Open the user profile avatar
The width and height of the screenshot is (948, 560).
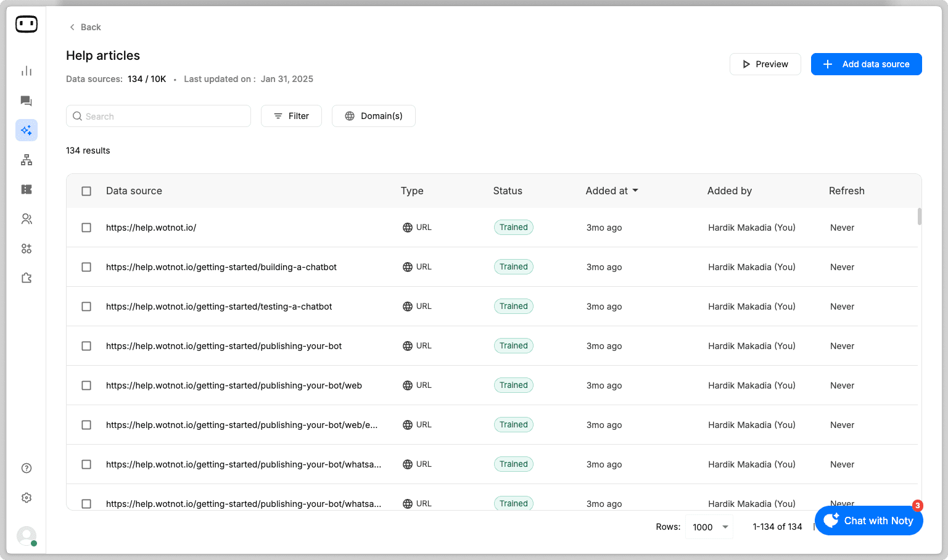point(27,536)
